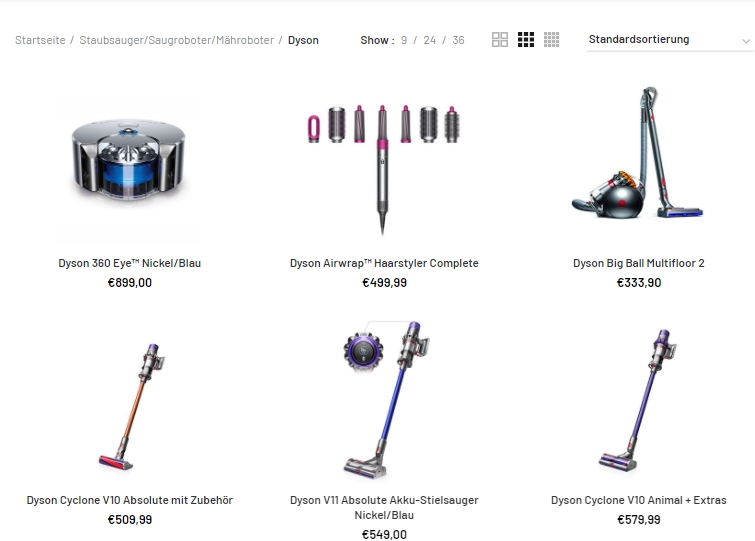Open the Dyson Airwrap Haarstyler image
755x541 pixels.
384,167
